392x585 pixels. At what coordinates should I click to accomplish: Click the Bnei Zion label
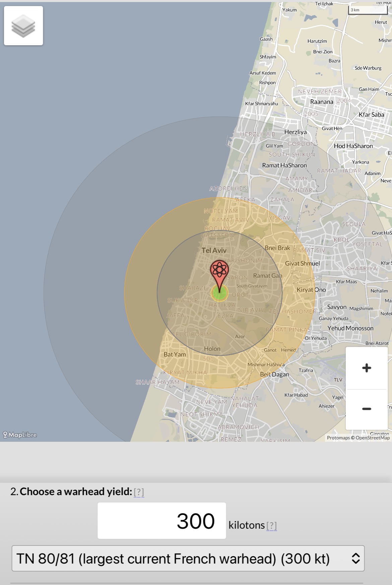(x=323, y=52)
